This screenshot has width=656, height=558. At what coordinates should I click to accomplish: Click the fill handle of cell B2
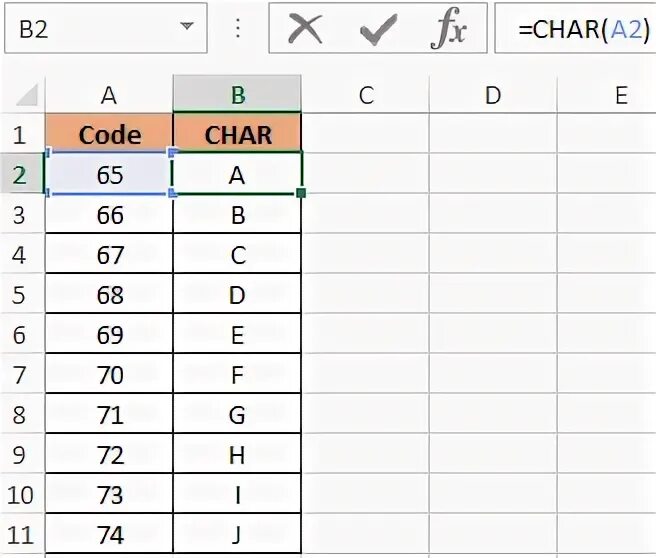tap(301, 193)
